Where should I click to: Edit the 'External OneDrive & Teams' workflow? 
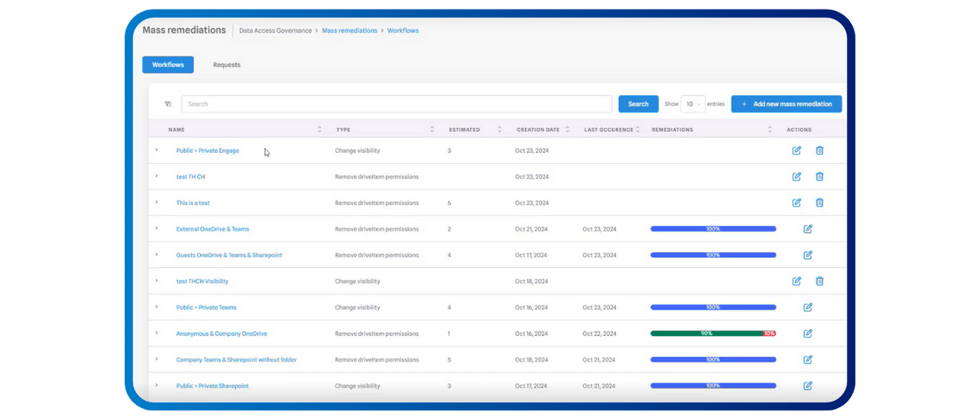tap(807, 229)
